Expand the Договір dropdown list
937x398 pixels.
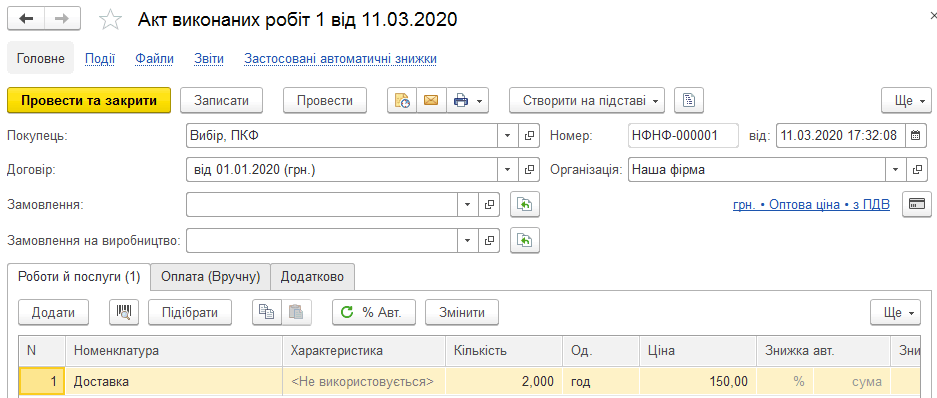click(x=507, y=170)
